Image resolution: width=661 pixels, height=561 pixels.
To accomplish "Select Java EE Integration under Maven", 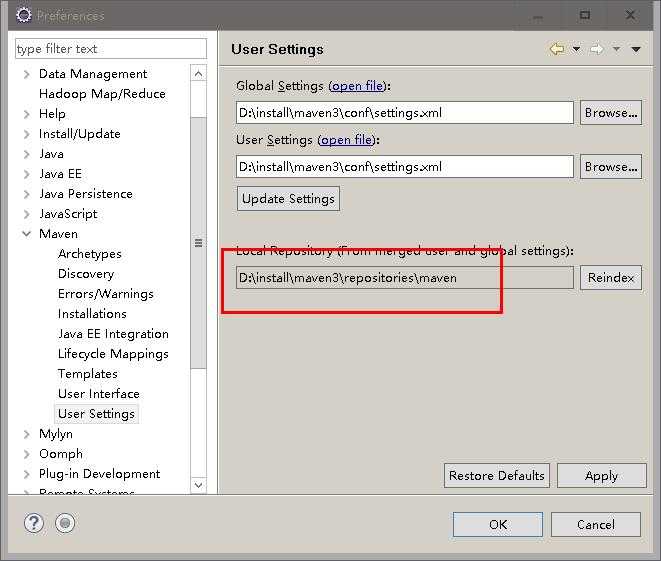I will 113,334.
